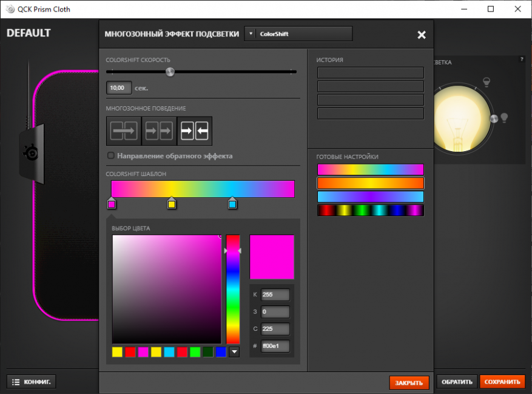532x394 pixels.
Task: Select the single-arrow multizone behavior icon
Action: 124,131
